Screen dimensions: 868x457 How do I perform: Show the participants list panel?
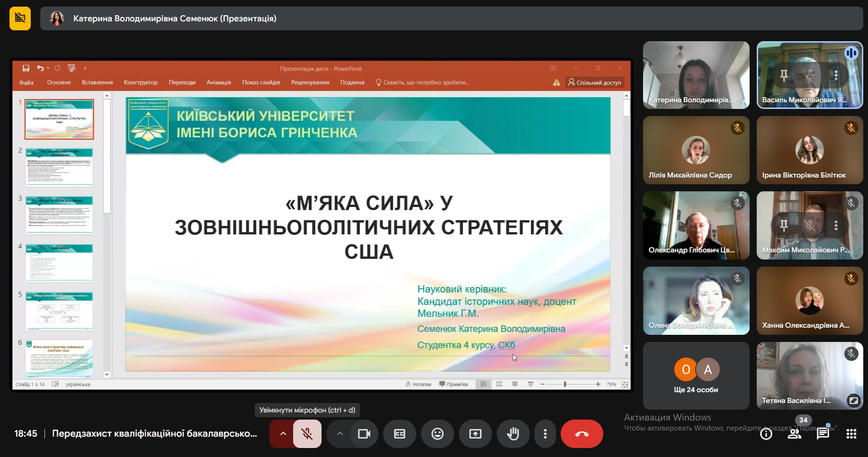click(794, 434)
